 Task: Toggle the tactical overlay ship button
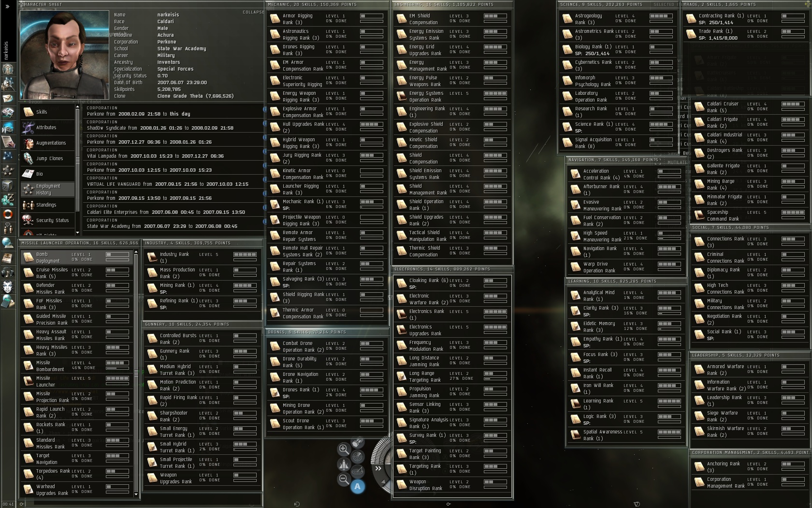point(344,464)
